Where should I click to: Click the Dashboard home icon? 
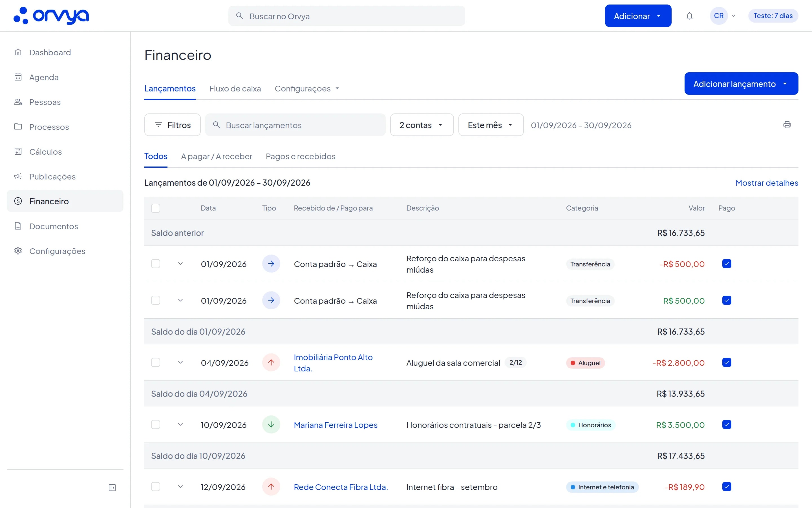pyautogui.click(x=18, y=52)
